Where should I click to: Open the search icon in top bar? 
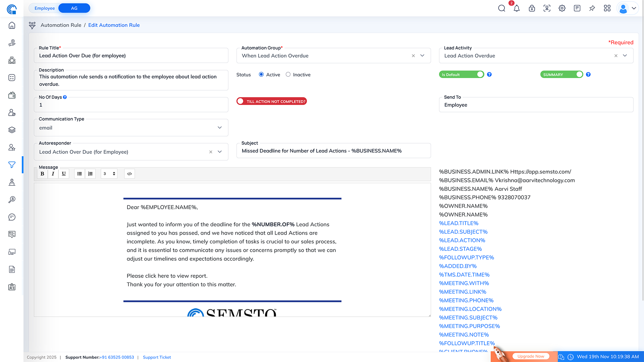[501, 8]
